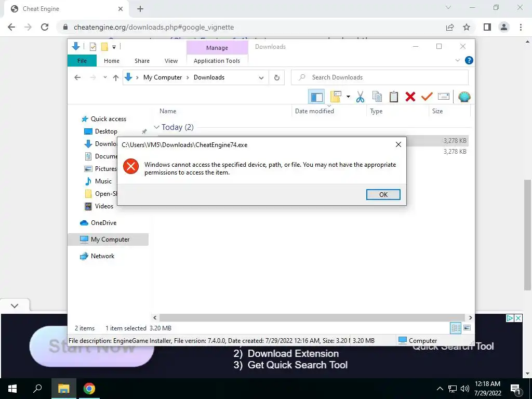The image size is (532, 399).
Task: Click the Copy icon in Explorer toolbar
Action: [x=377, y=97]
